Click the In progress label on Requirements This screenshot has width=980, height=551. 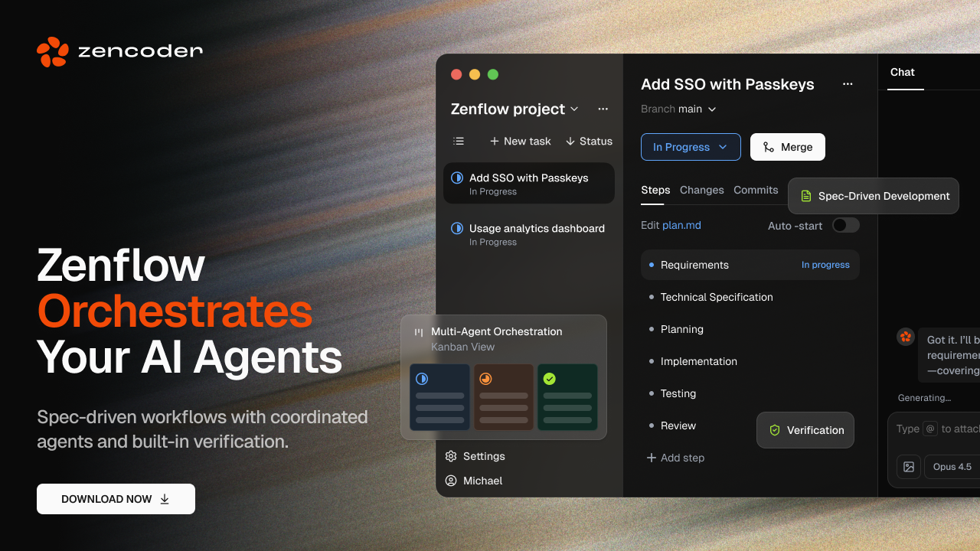(825, 265)
